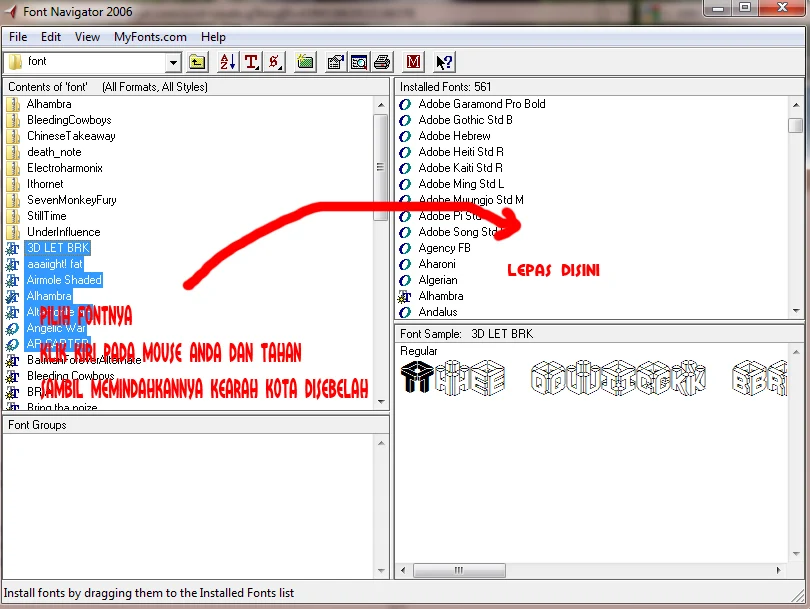
Task: Activate the context help pointer icon
Action: coord(444,63)
